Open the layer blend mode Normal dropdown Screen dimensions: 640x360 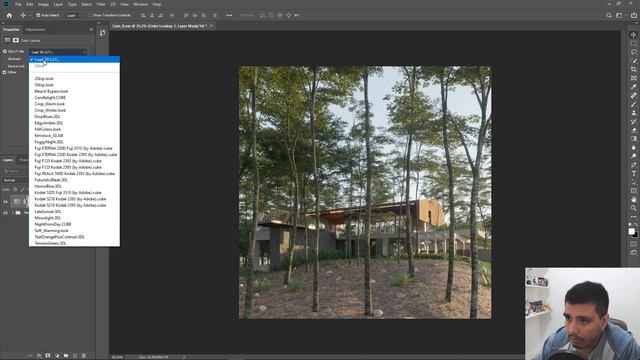pos(15,180)
